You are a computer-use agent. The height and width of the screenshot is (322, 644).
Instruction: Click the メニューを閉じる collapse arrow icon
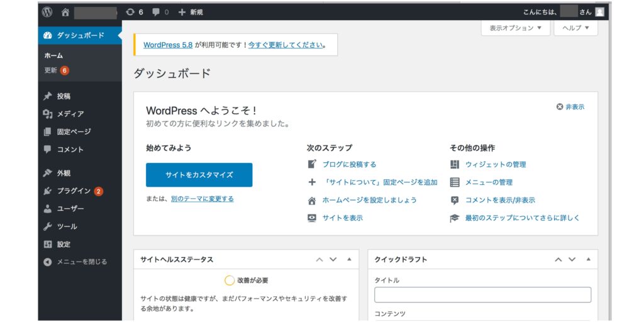pos(48,262)
